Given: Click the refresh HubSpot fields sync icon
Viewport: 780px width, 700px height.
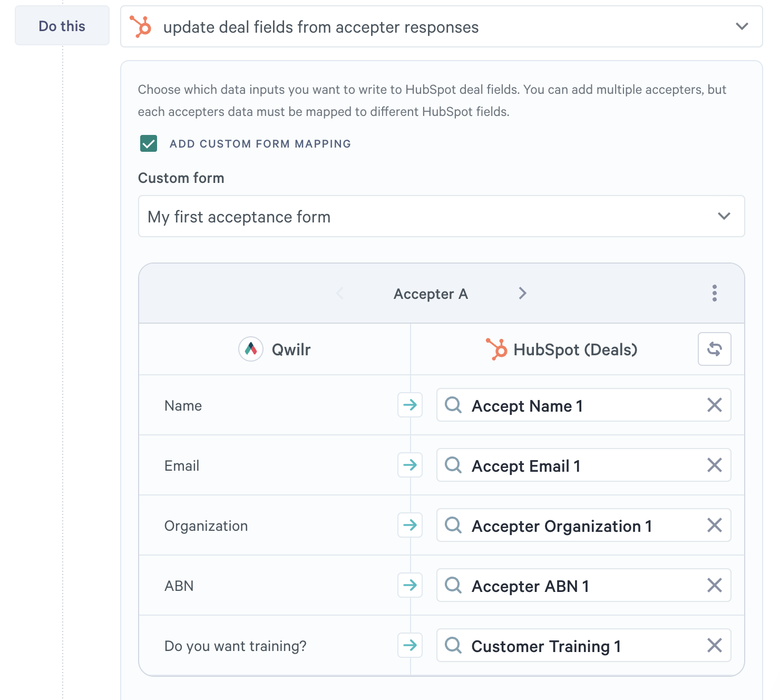Looking at the screenshot, I should 714,349.
